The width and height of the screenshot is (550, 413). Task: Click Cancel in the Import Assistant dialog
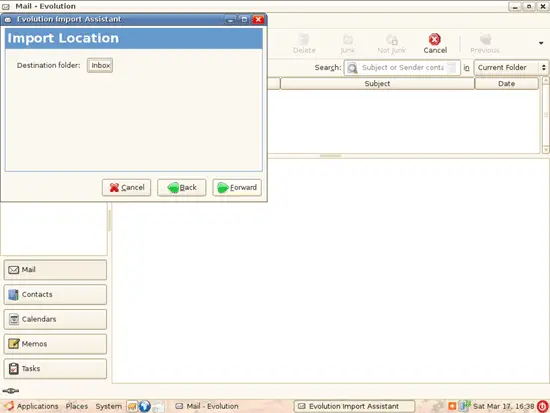(x=126, y=187)
